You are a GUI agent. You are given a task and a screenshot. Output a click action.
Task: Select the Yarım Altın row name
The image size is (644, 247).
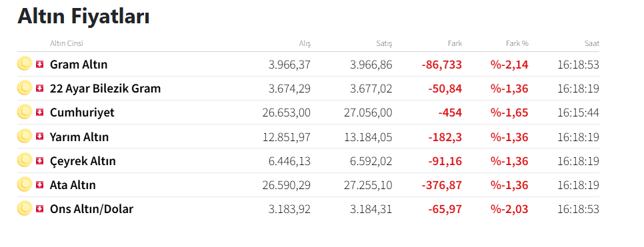click(x=79, y=136)
